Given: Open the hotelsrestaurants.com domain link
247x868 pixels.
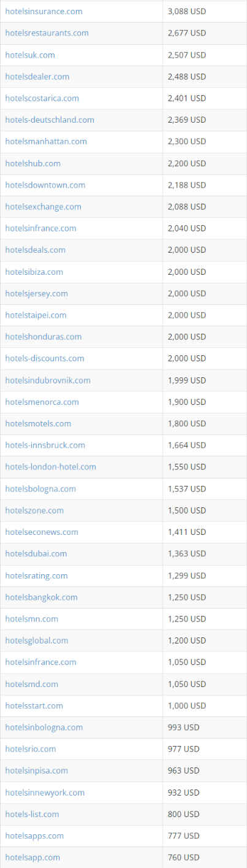Looking at the screenshot, I should tap(47, 33).
